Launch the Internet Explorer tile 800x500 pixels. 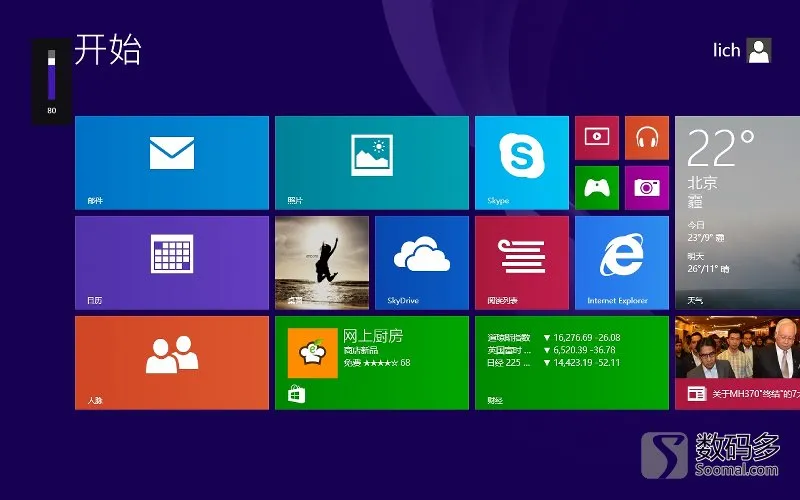click(x=622, y=263)
